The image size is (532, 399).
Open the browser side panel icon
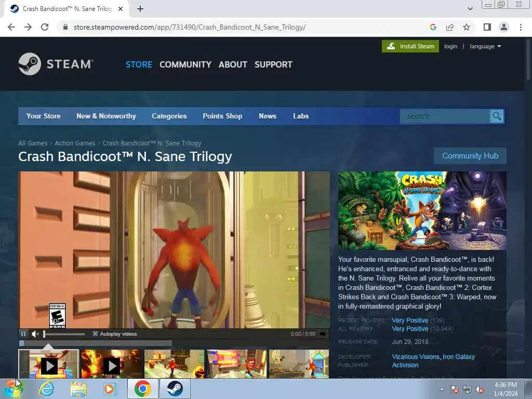(x=487, y=27)
